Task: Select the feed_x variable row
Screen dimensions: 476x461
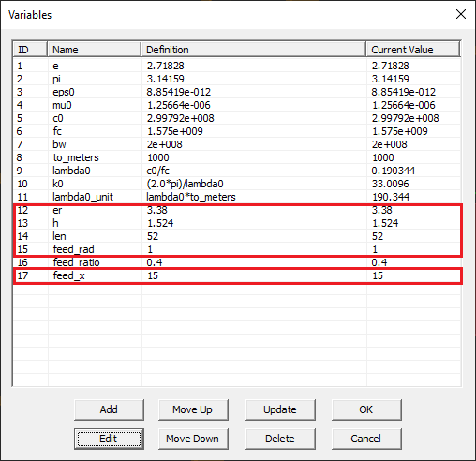Action: point(237,275)
